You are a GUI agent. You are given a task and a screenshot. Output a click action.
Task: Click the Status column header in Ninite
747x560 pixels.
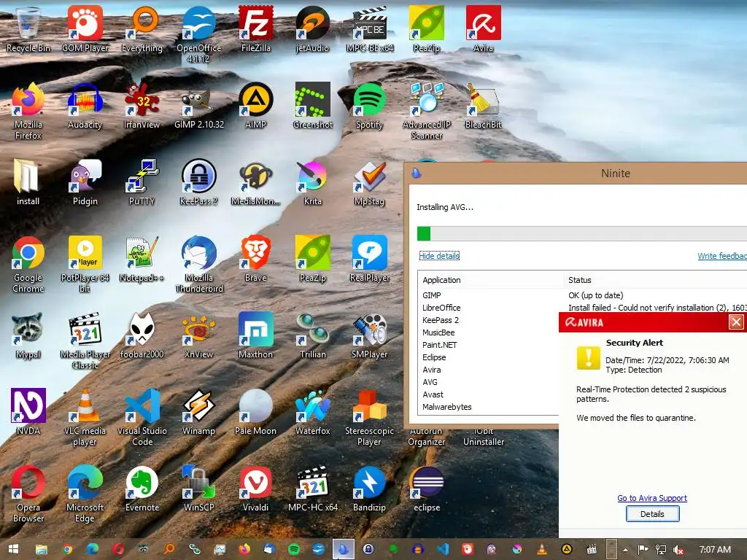pyautogui.click(x=656, y=280)
